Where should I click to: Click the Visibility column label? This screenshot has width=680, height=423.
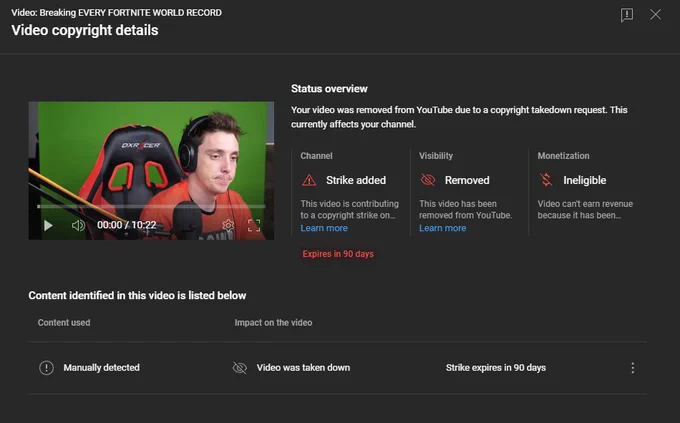436,156
